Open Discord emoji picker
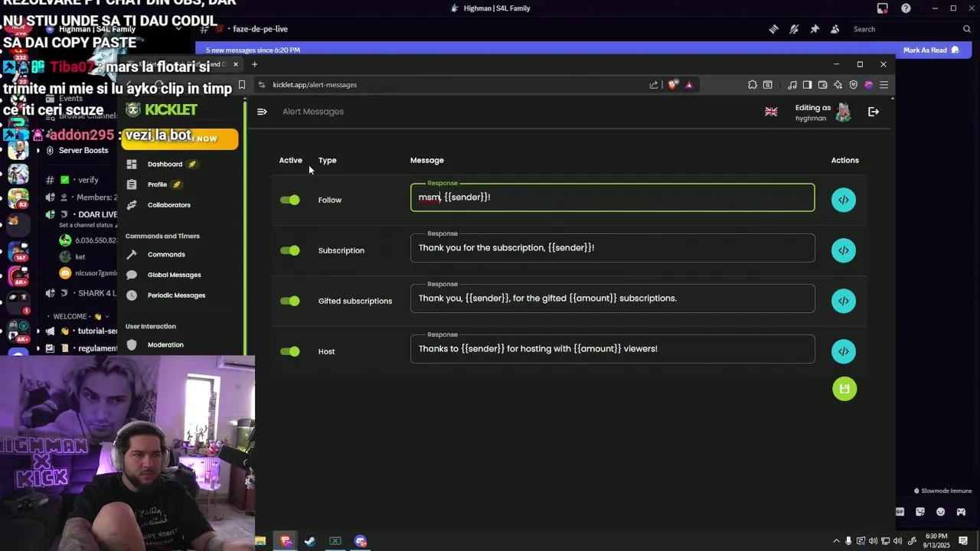The width and height of the screenshot is (980, 551). (940, 512)
